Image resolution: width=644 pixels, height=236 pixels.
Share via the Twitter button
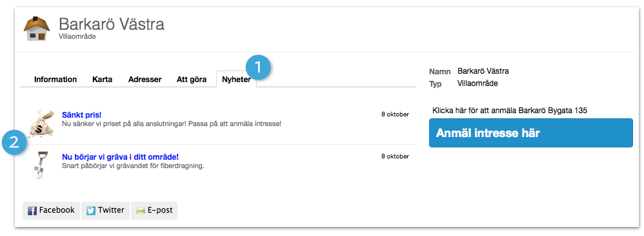click(x=106, y=211)
